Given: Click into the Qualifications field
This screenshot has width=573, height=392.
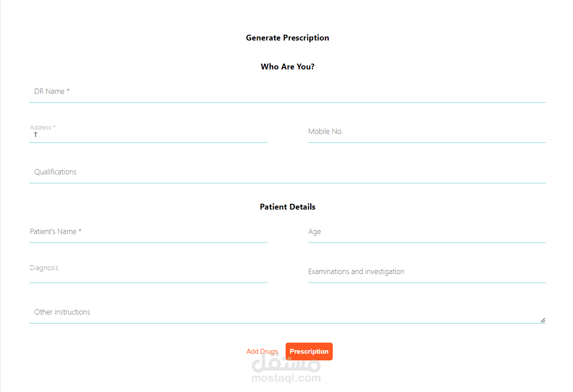Looking at the screenshot, I should [287, 172].
